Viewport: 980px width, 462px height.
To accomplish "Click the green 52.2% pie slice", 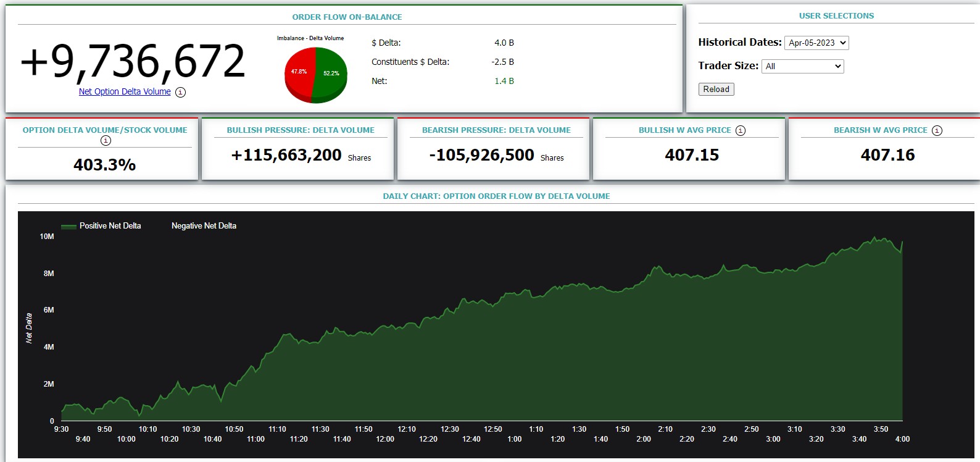I will coord(331,74).
